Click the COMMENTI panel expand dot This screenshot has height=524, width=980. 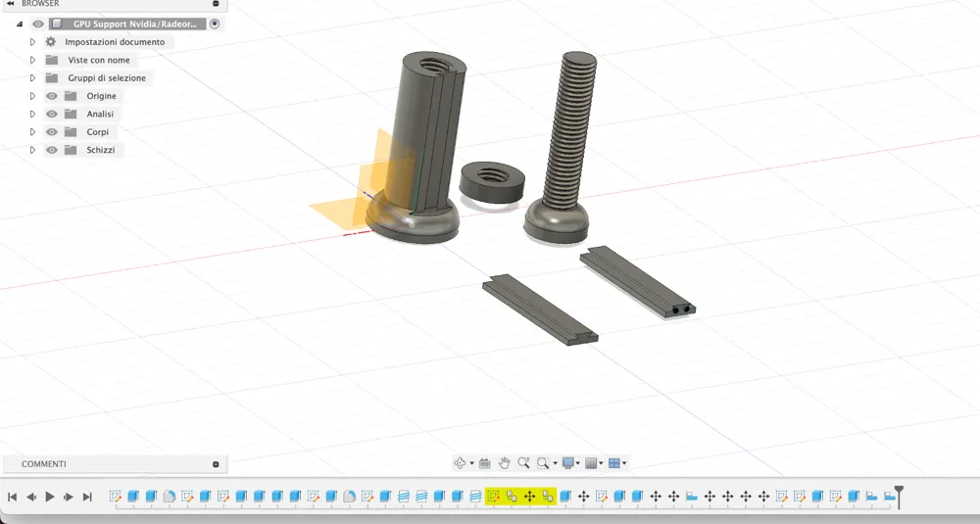tap(216, 464)
